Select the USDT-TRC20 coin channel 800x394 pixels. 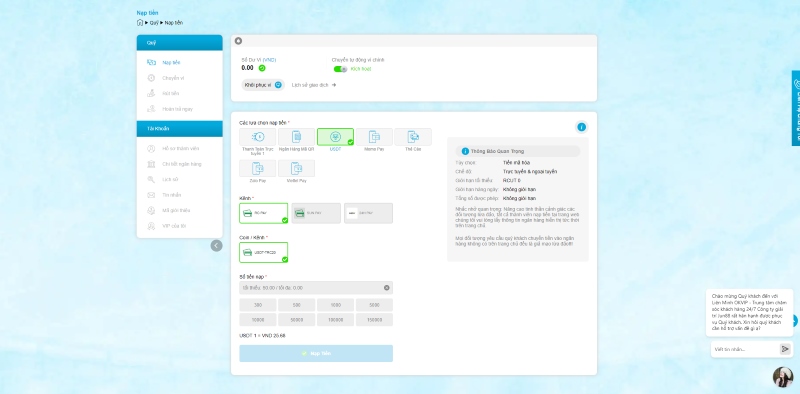pos(263,253)
